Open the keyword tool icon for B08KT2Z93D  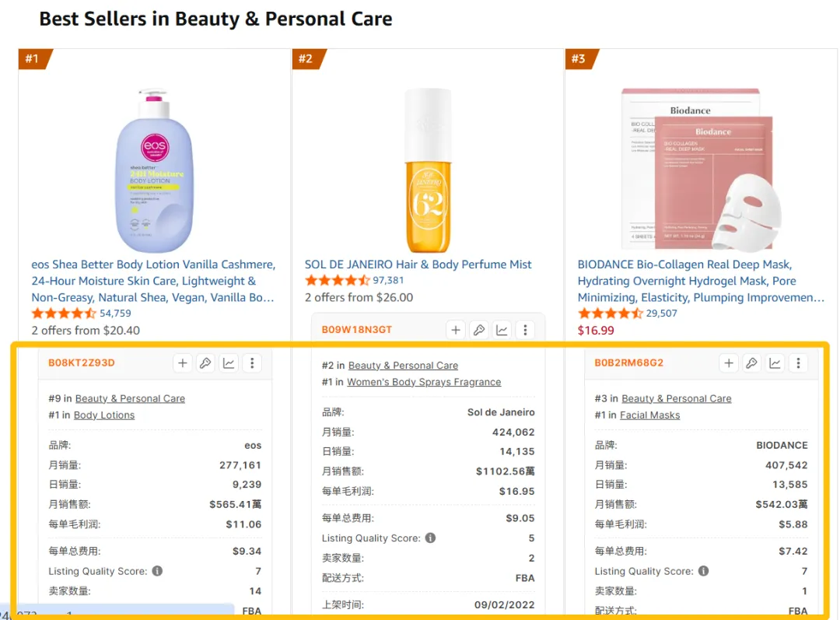pyautogui.click(x=205, y=363)
